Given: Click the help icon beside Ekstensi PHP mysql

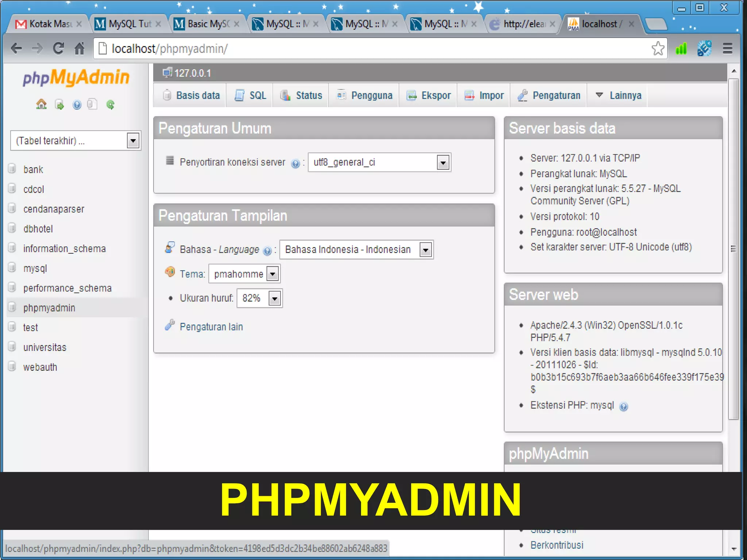Looking at the screenshot, I should point(624,407).
